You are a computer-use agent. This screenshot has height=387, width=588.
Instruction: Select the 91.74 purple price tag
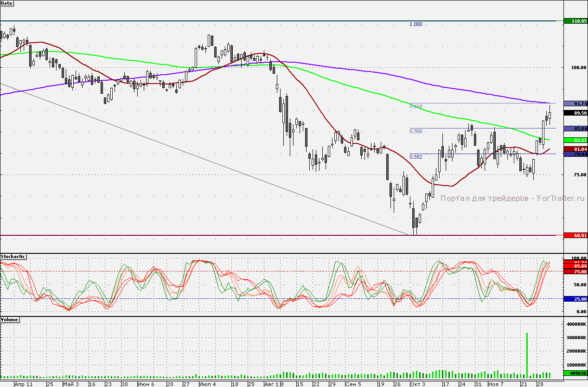(575, 103)
